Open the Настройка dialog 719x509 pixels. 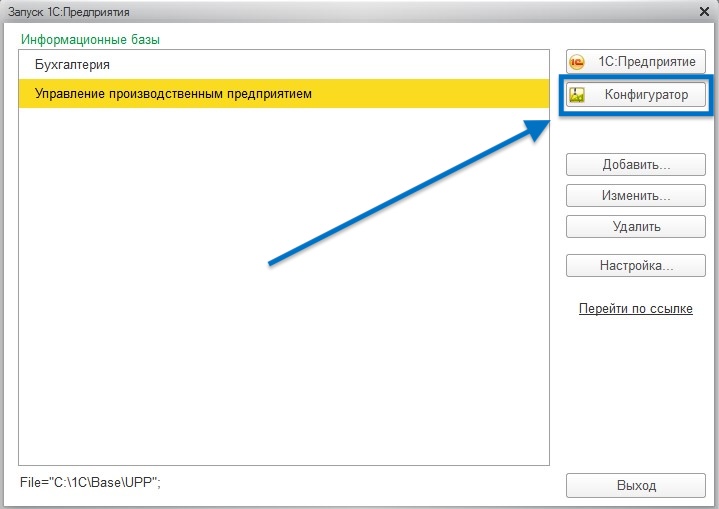tap(636, 266)
